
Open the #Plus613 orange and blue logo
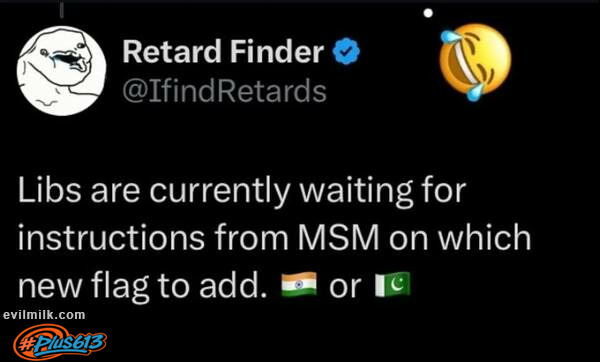pyautogui.click(x=60, y=342)
